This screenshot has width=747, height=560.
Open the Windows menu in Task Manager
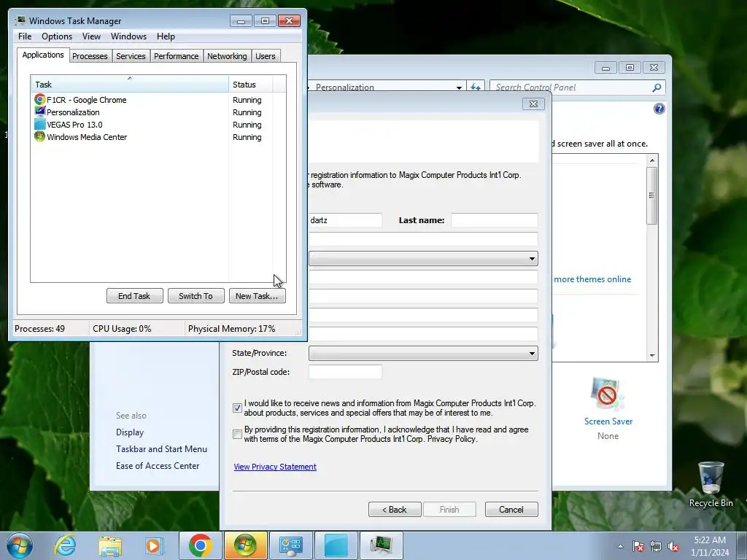[128, 36]
